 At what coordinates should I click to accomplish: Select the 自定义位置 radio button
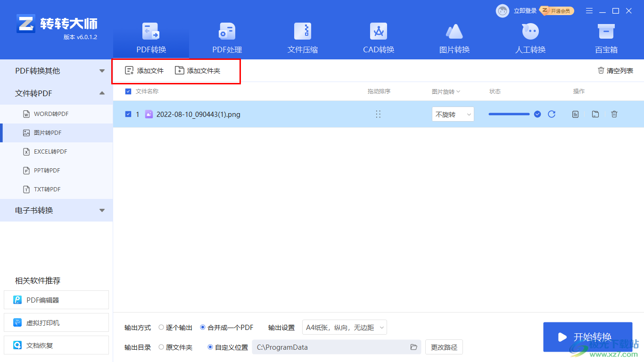click(210, 347)
